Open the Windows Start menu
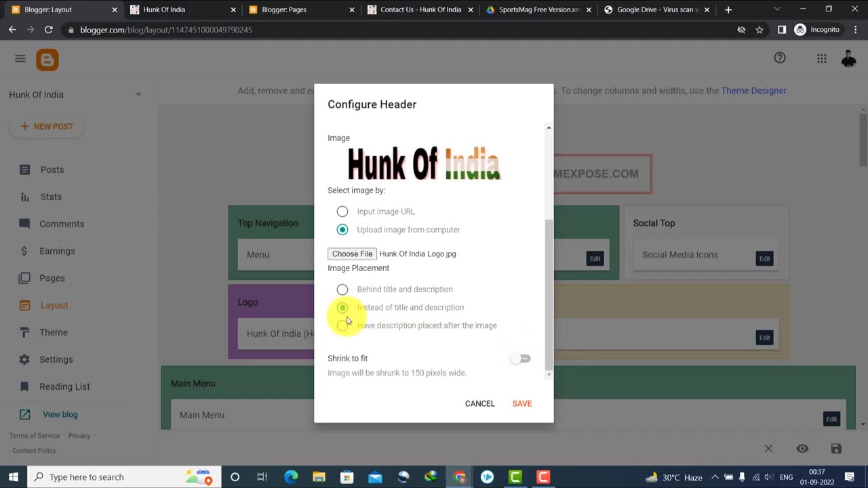This screenshot has width=868, height=488. [14, 477]
